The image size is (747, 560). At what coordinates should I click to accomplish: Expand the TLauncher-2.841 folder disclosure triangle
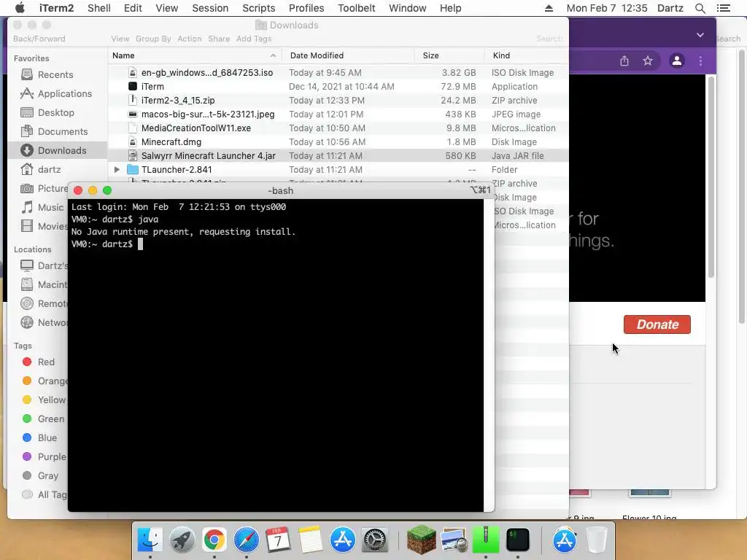coord(117,169)
